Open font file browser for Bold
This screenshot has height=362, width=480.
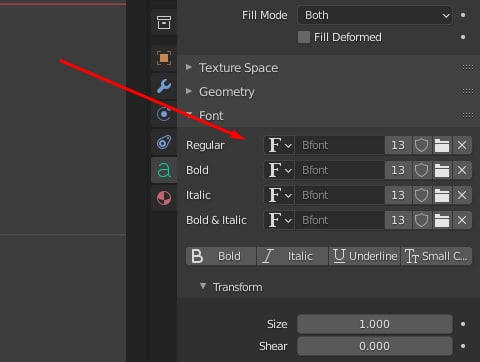442,170
